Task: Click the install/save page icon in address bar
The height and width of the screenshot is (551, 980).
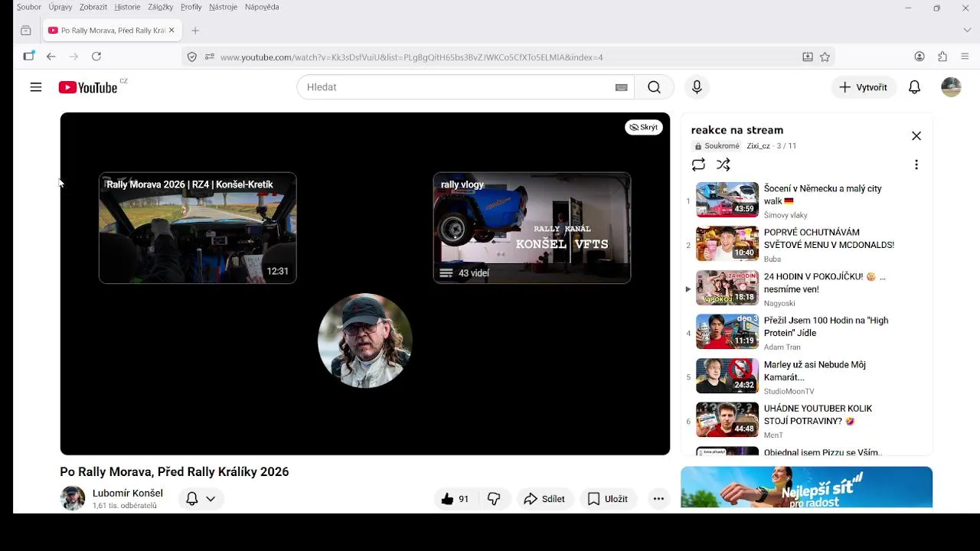Action: [807, 57]
